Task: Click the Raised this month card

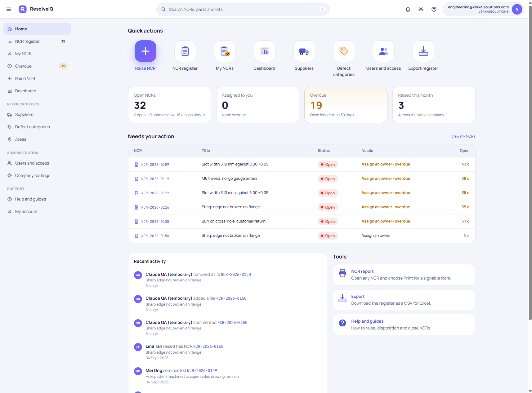Action: pyautogui.click(x=434, y=105)
